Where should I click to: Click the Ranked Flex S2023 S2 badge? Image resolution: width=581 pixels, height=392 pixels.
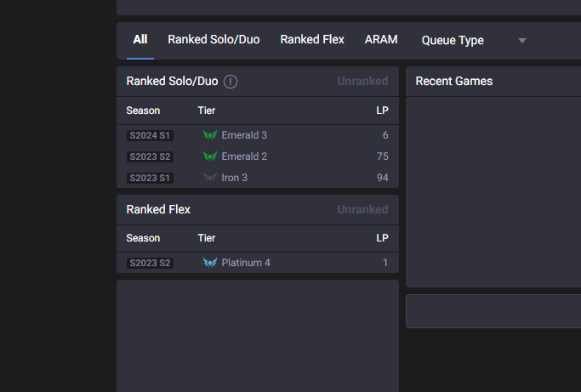150,263
